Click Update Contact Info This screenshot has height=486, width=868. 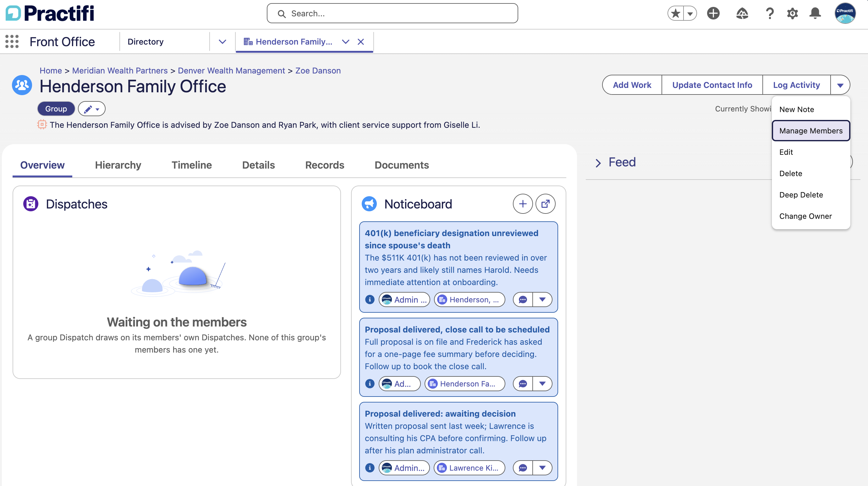712,85
